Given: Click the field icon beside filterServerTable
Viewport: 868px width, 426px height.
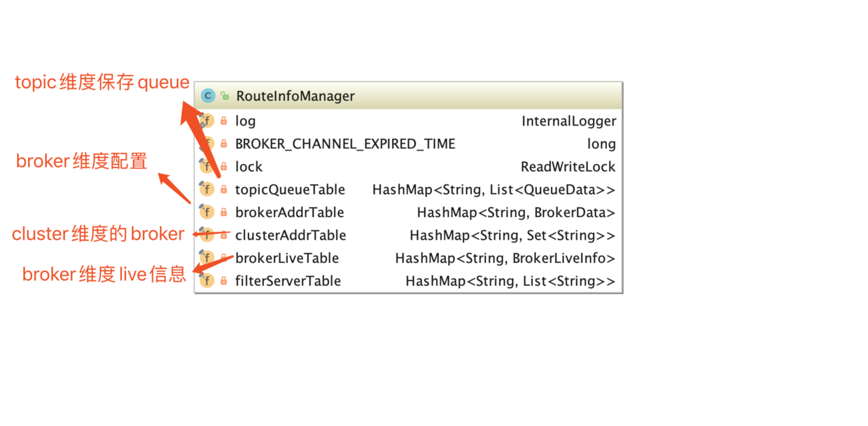Looking at the screenshot, I should click(x=207, y=281).
